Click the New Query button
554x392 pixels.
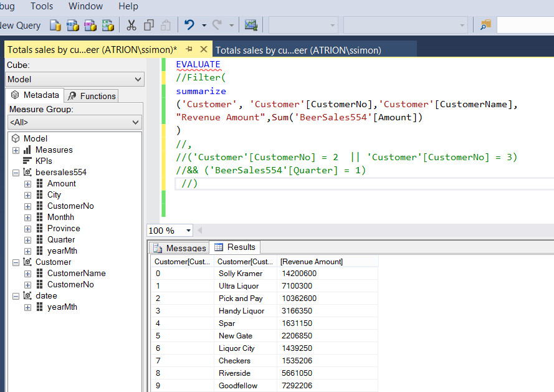pos(20,26)
